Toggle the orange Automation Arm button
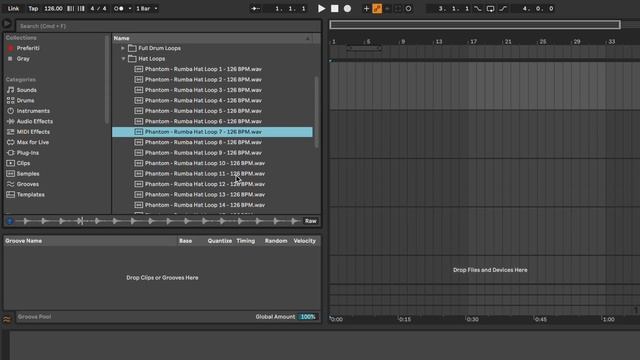 click(377, 9)
